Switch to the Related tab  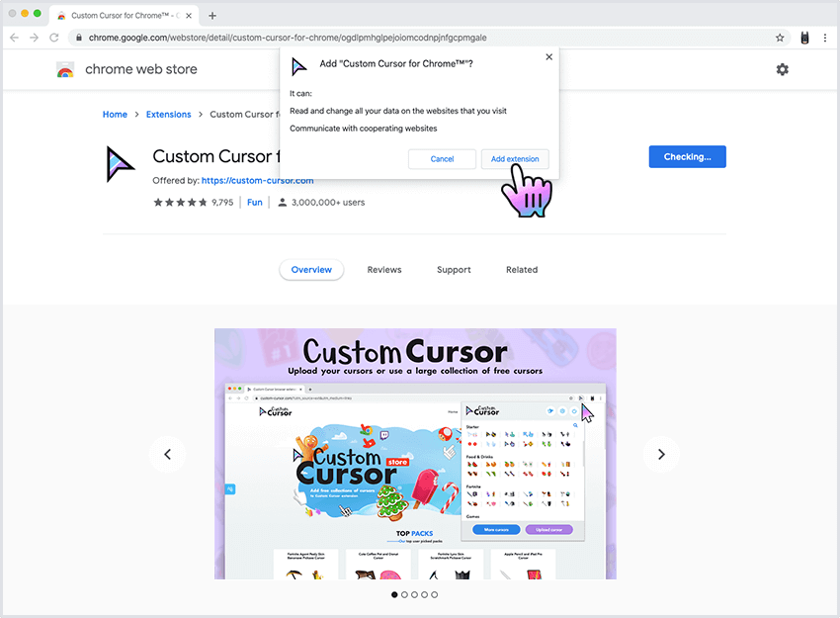click(522, 270)
